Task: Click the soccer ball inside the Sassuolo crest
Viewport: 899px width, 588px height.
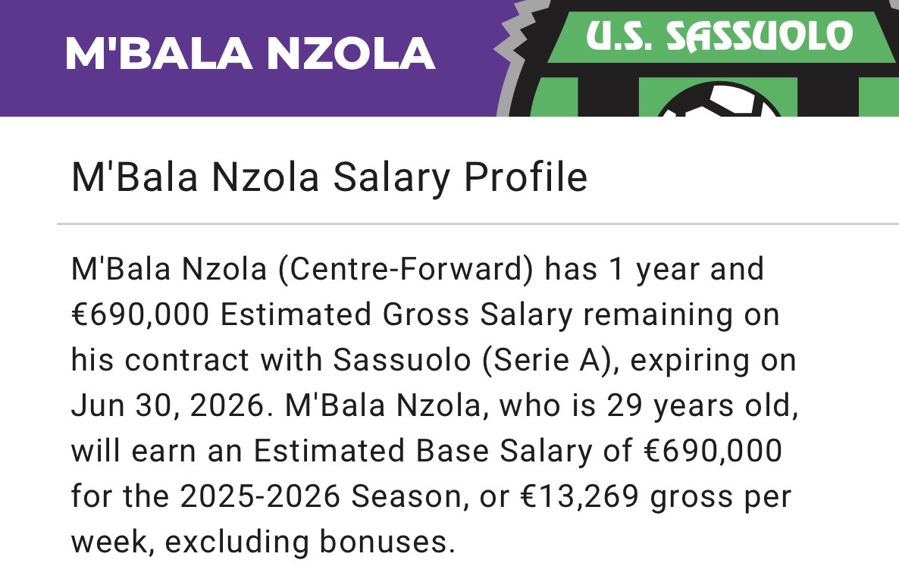Action: point(719,105)
